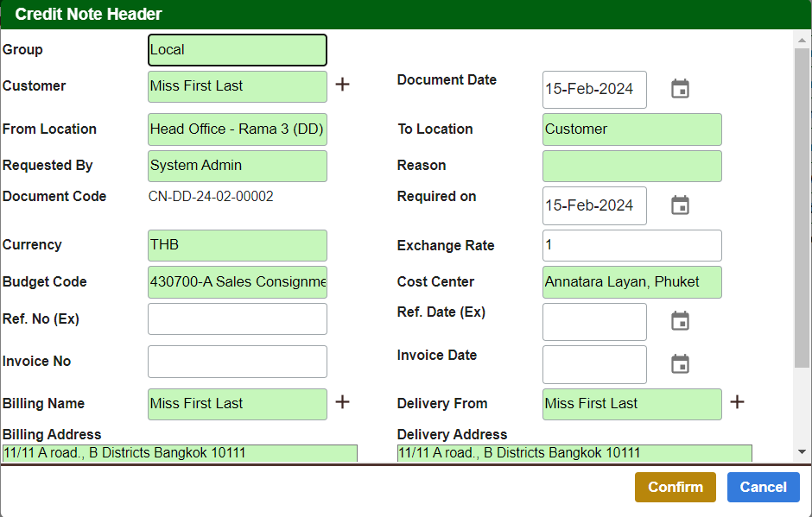Open the Ref. Date (Ex) calendar icon
The height and width of the screenshot is (517, 812).
[680, 320]
